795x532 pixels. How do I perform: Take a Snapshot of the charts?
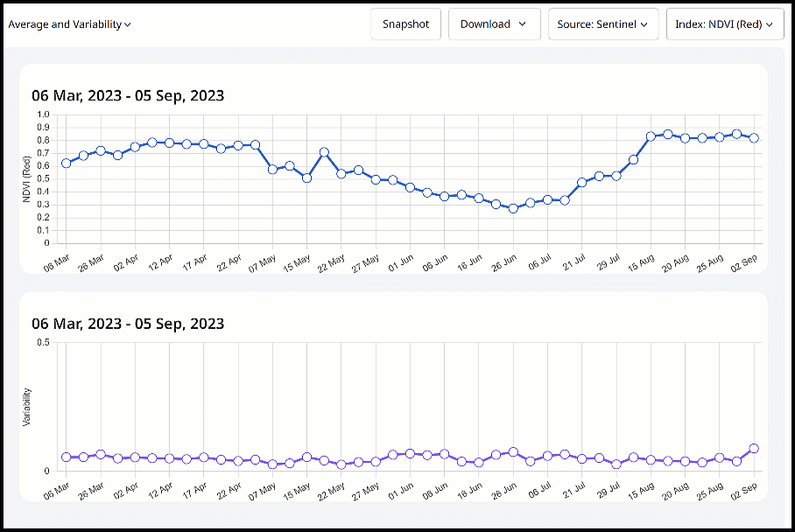pos(405,24)
